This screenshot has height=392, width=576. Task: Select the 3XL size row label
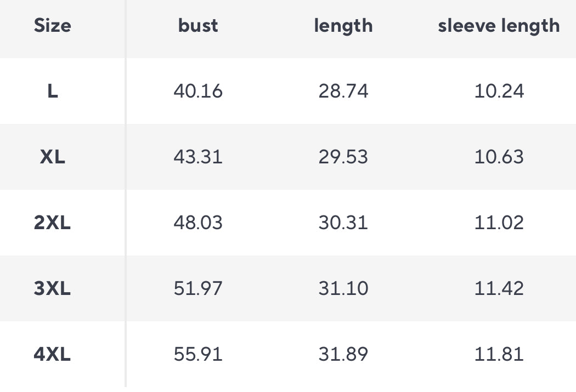tap(53, 288)
